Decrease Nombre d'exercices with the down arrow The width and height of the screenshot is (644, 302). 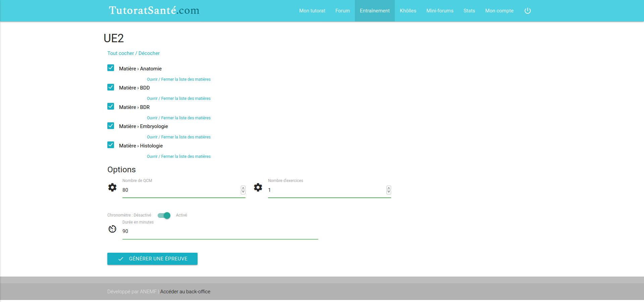[x=389, y=192]
